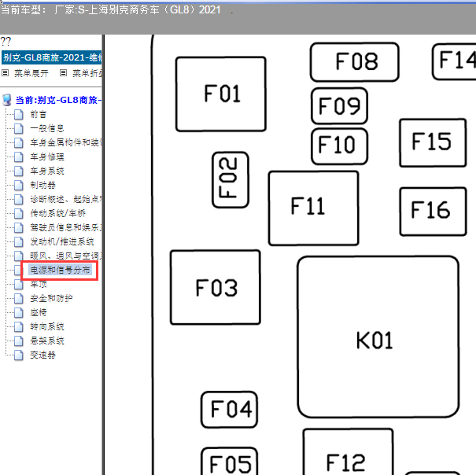
Task: Click fuse F01 in the diagram
Action: [x=221, y=94]
